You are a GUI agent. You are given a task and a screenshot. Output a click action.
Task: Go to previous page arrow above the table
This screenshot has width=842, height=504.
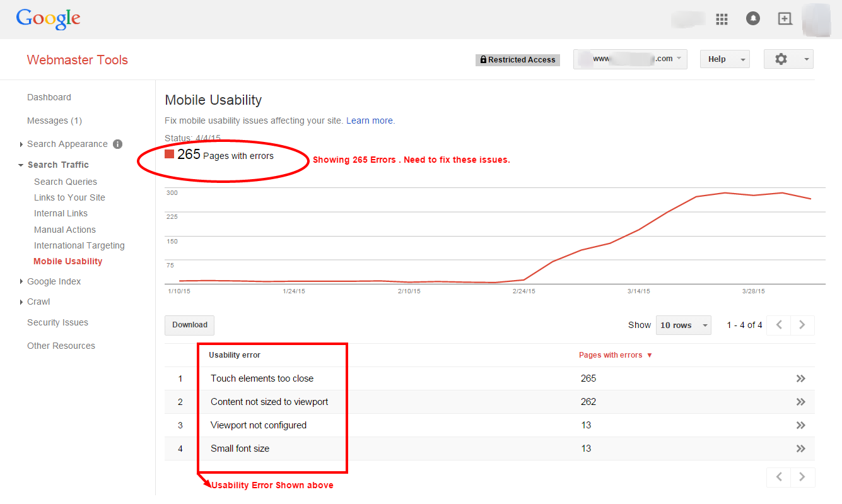780,325
